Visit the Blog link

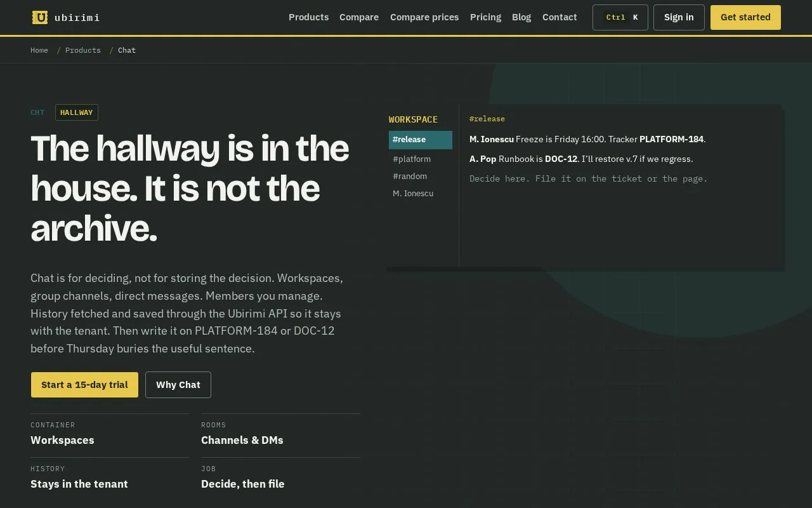(x=521, y=17)
